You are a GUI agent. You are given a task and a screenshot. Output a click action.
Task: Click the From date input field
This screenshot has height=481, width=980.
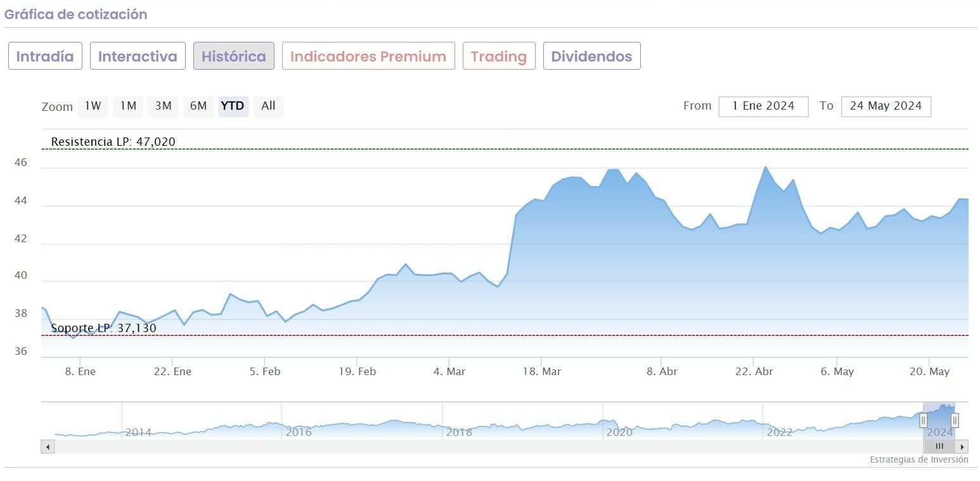[763, 106]
